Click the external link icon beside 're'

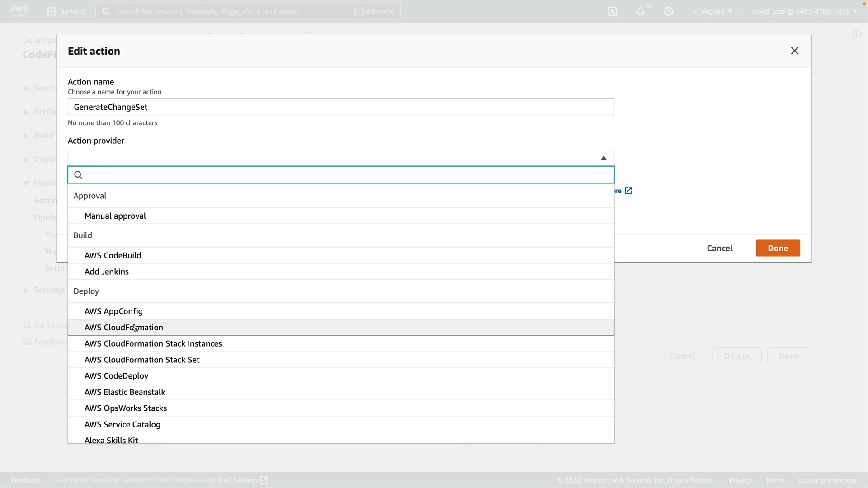[628, 191]
